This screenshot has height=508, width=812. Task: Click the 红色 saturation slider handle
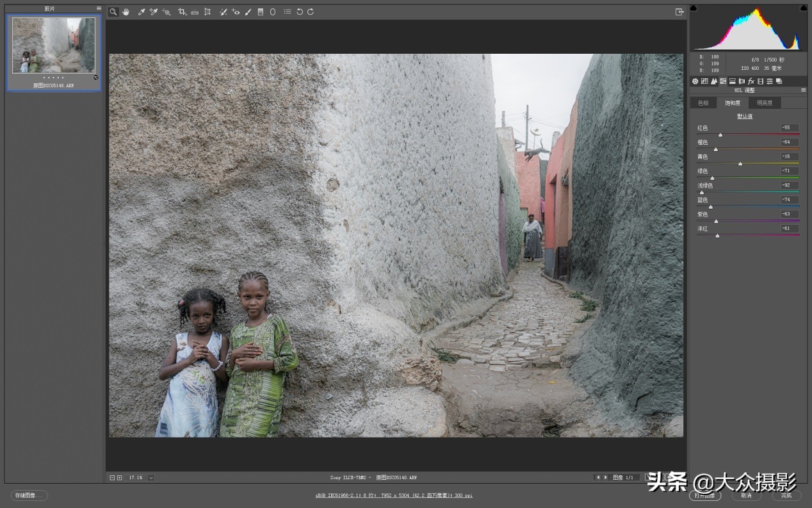pos(720,135)
